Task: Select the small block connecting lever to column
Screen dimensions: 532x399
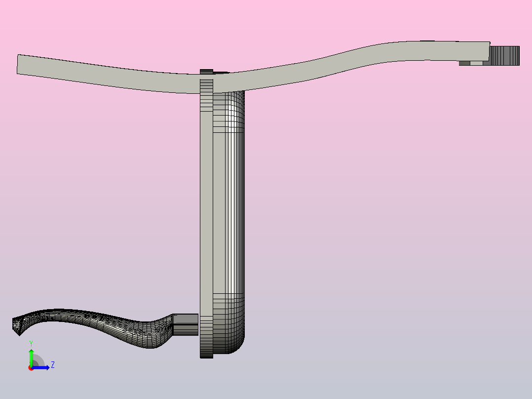Action: [x=186, y=324]
